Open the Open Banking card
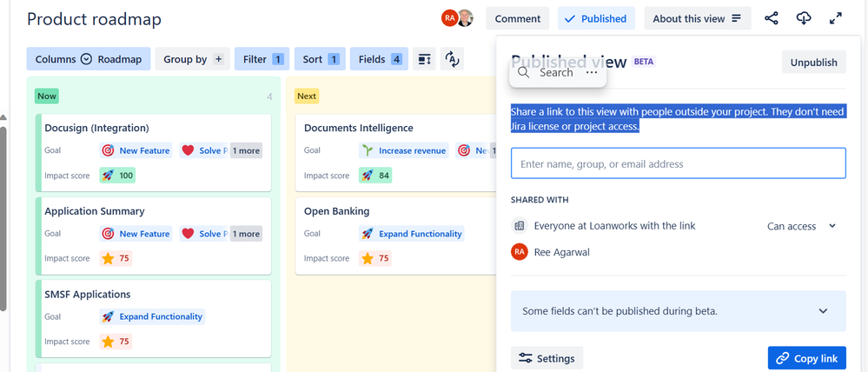The image size is (868, 372). click(396, 236)
